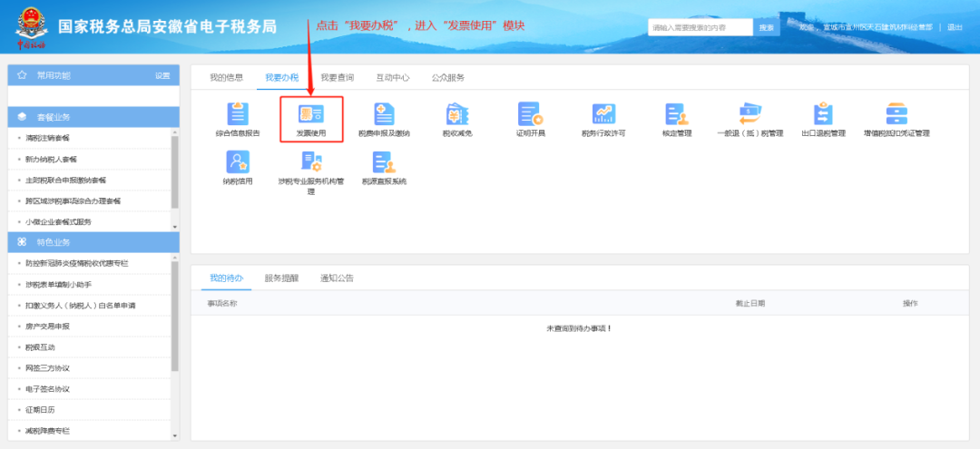Open the 纳税信用 icon

[238, 161]
